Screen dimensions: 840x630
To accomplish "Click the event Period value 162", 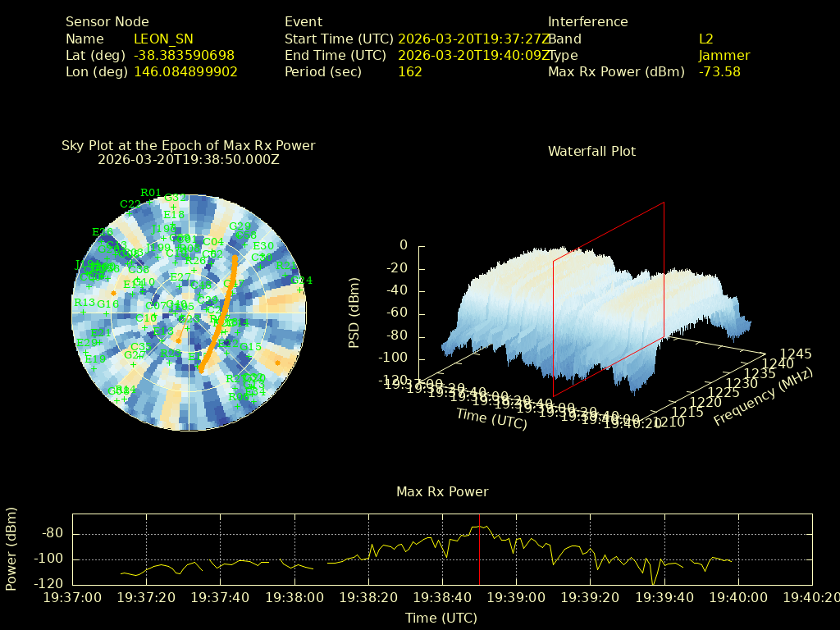I will [409, 72].
